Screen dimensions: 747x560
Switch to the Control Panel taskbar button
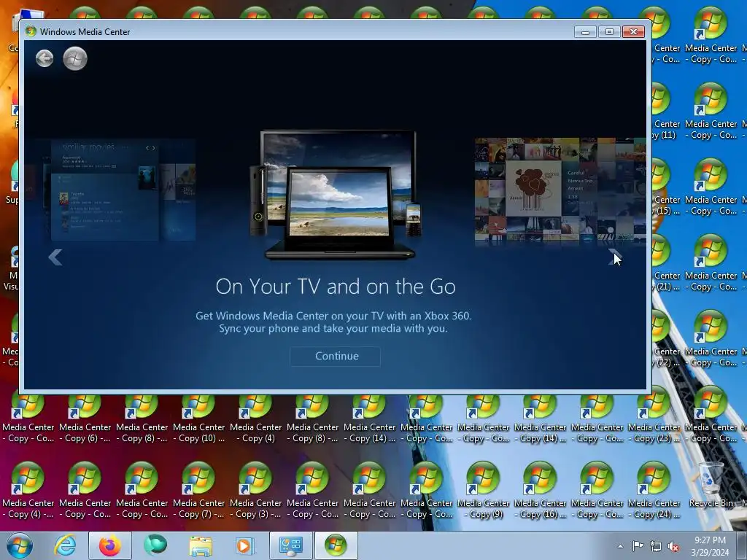tap(291, 545)
